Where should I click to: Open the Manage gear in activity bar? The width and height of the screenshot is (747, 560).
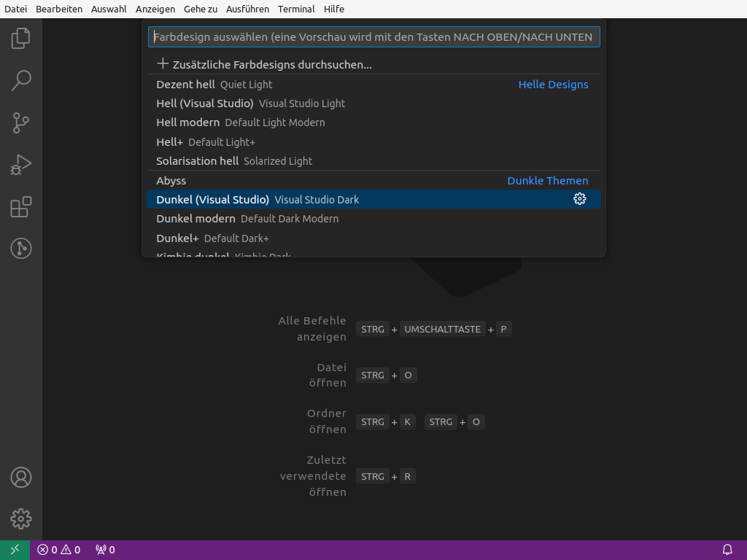[x=21, y=518]
